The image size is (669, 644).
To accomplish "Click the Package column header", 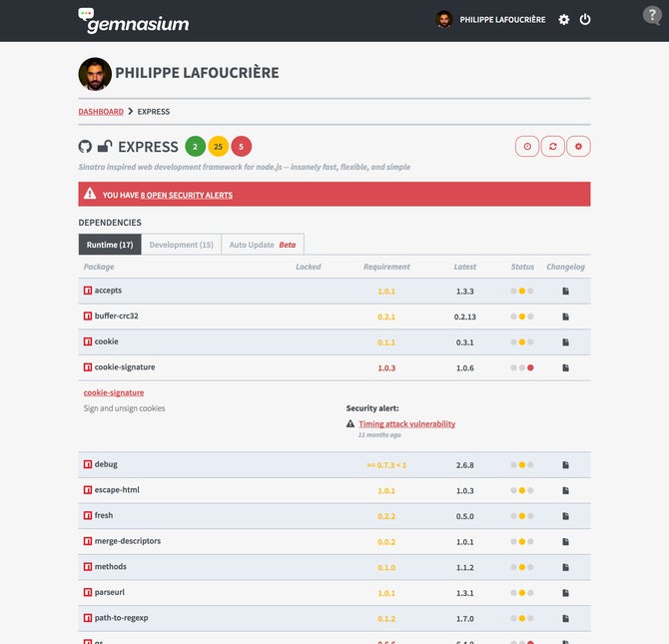I will pyautogui.click(x=99, y=267).
